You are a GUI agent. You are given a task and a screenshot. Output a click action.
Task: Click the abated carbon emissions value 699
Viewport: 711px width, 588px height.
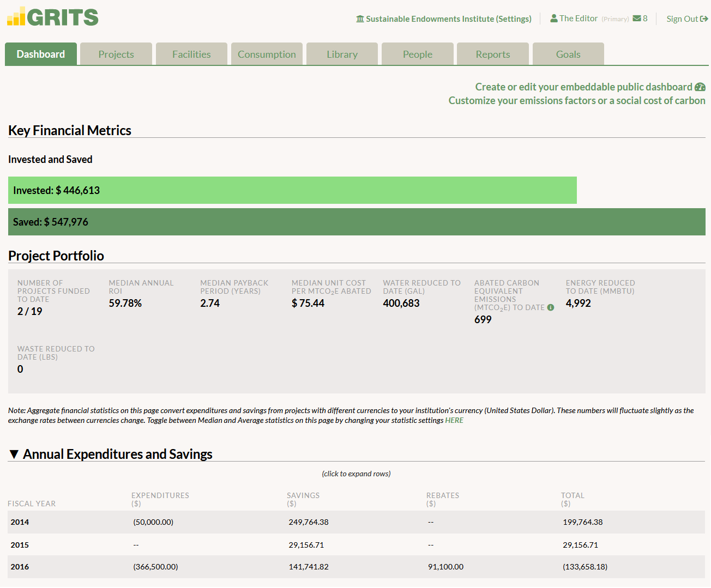pyautogui.click(x=483, y=319)
